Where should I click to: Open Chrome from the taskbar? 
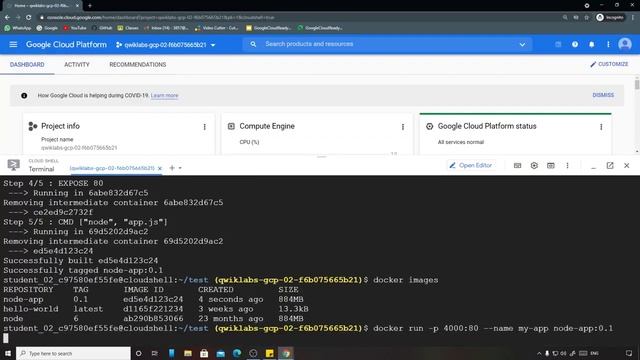point(286,353)
